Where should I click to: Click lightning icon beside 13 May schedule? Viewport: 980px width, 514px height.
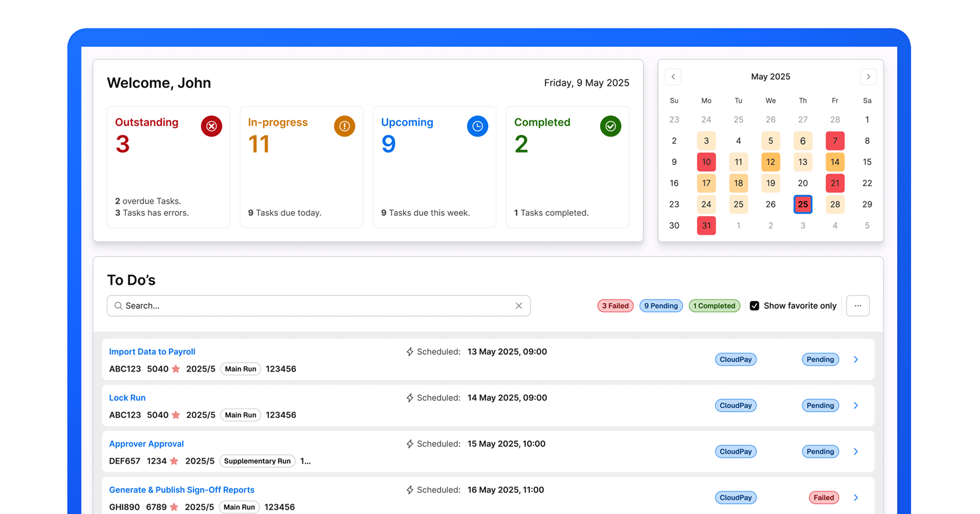[410, 351]
